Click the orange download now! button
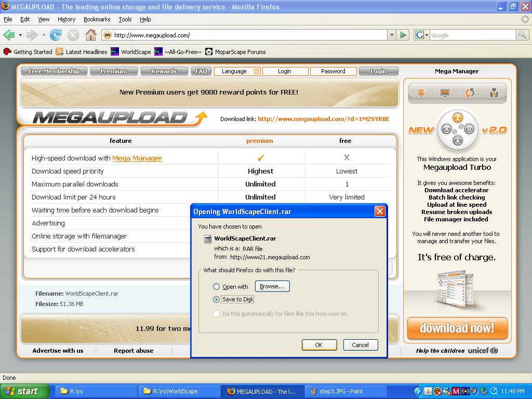This screenshot has width=532, height=399. tap(457, 328)
